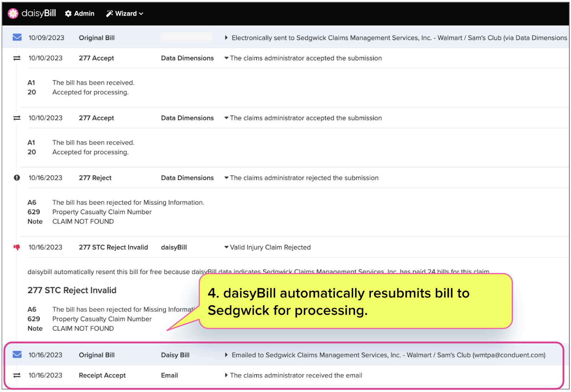Open the Wizard dropdown chevron
This screenshot has width=571, height=392.
pyautogui.click(x=141, y=14)
